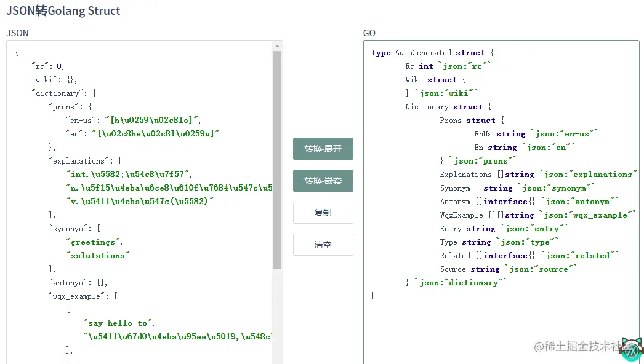Click the "greetings" string
This screenshot has width=644, height=364.
click(x=94, y=242)
